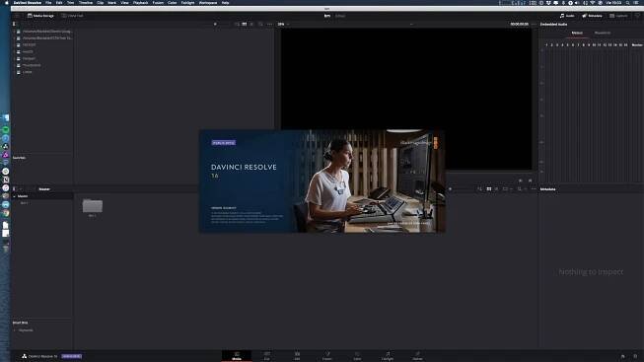644x362 pixels.
Task: Toggle the Clone Tool panel
Action: click(x=72, y=16)
